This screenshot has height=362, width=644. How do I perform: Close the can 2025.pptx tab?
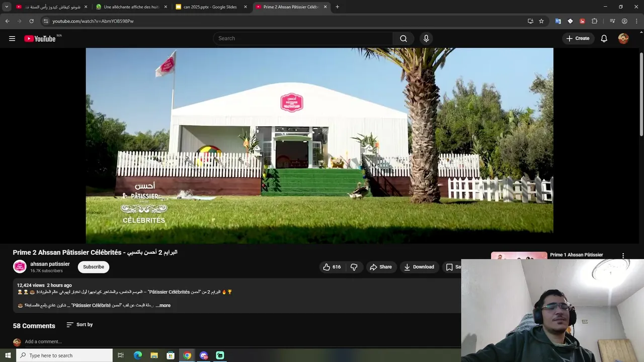coord(246,7)
